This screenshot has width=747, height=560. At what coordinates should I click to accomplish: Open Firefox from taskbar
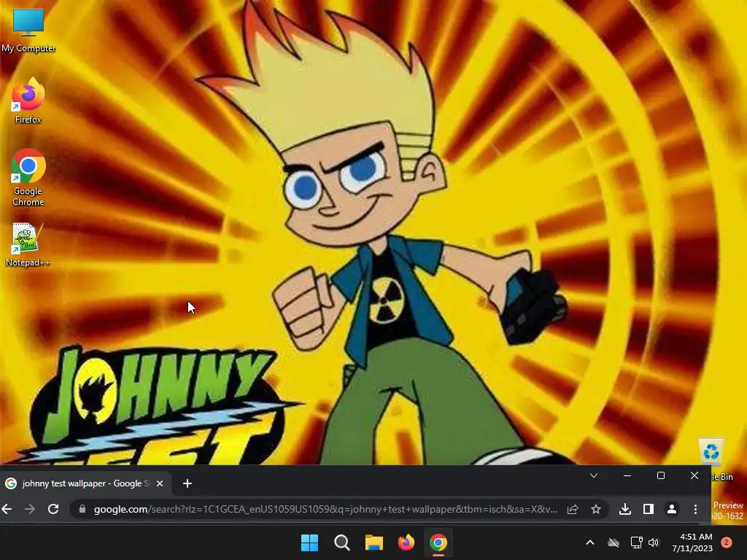pyautogui.click(x=406, y=542)
